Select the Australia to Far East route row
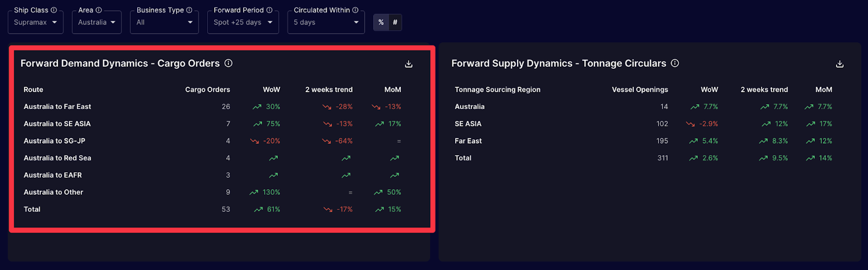The height and width of the screenshot is (270, 868). point(58,107)
